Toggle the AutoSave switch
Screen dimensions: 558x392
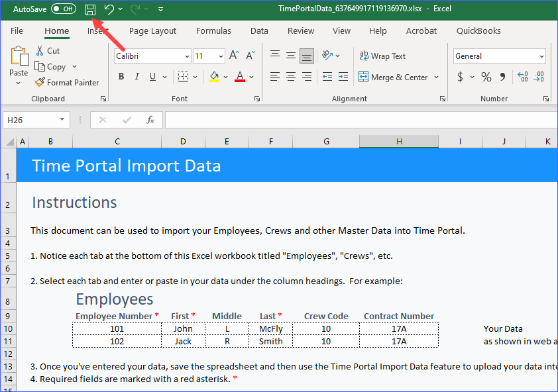pyautogui.click(x=64, y=9)
